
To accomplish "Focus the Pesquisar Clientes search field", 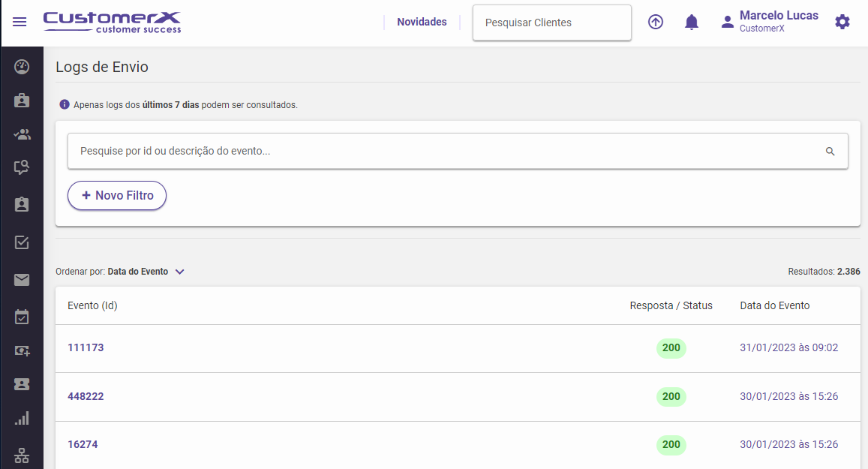I will pos(552,23).
